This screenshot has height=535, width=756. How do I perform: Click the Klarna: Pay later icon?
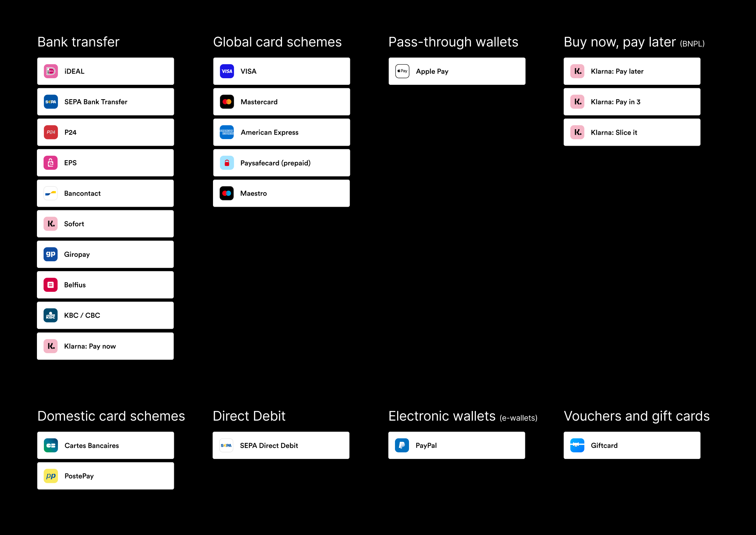pyautogui.click(x=577, y=71)
